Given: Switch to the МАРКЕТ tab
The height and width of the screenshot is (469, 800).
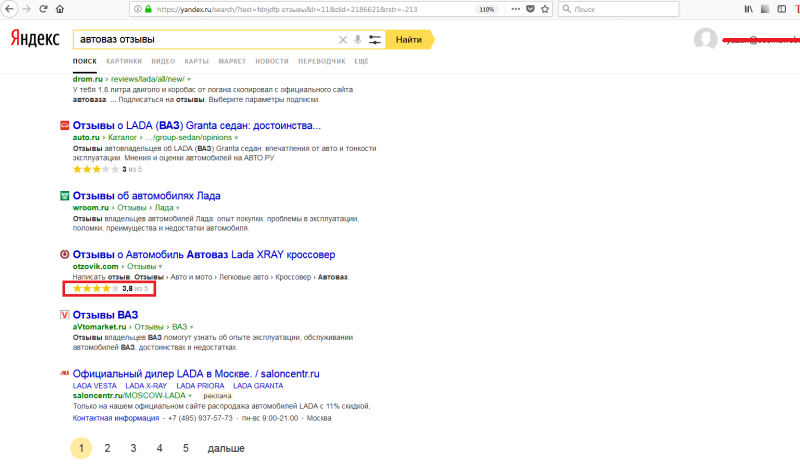Looking at the screenshot, I should [232, 61].
